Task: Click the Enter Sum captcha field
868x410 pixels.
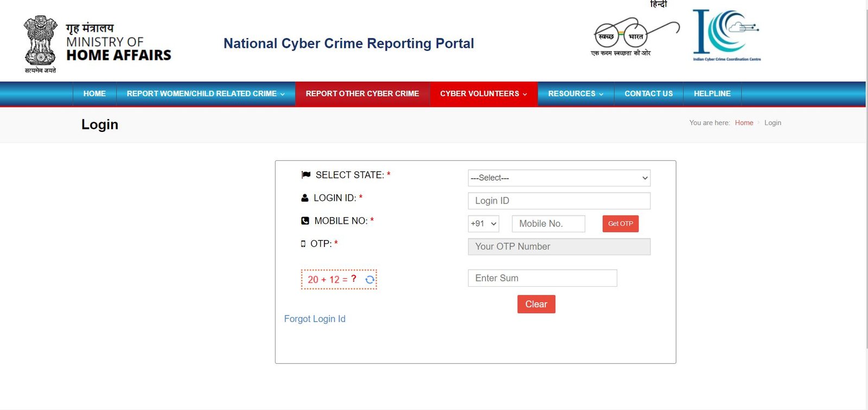Action: click(542, 278)
